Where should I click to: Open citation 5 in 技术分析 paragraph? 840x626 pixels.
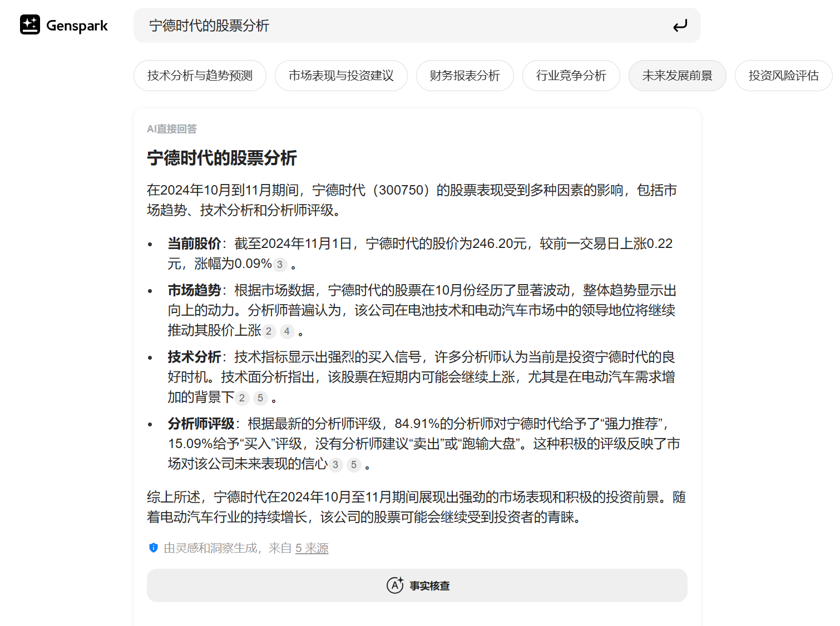pos(260,398)
